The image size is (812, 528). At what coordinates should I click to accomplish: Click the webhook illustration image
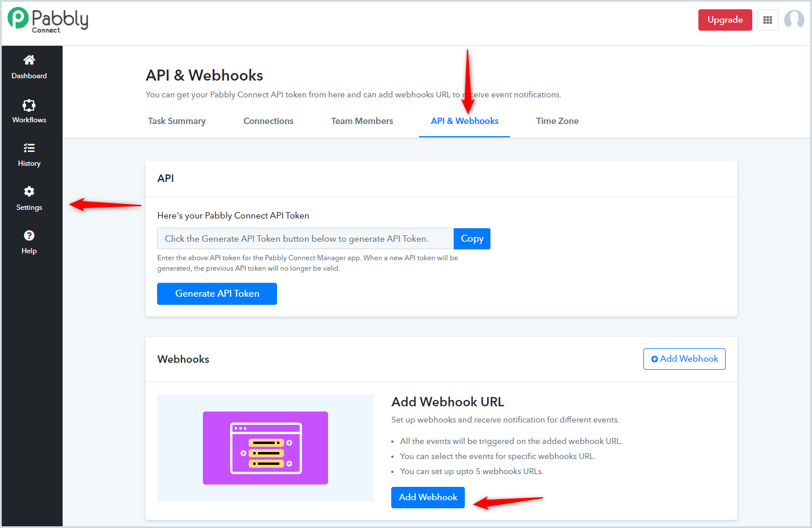265,448
